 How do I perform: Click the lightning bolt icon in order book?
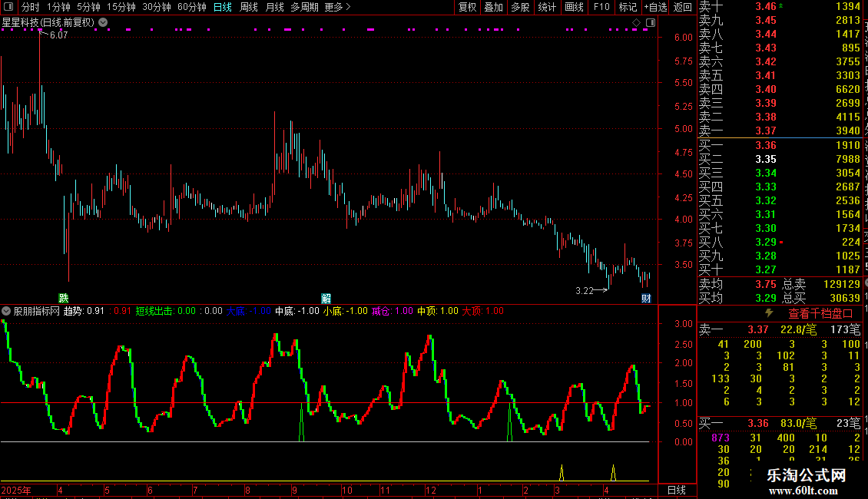769,313
